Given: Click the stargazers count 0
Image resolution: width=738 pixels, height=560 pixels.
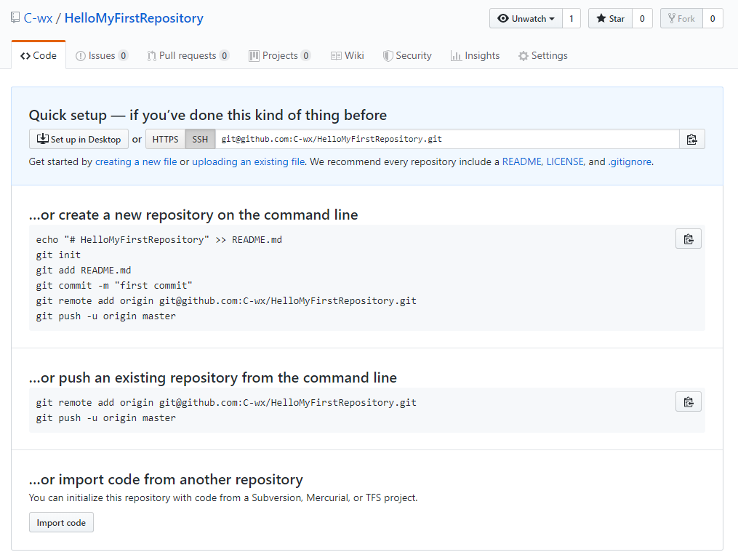Looking at the screenshot, I should tap(642, 18).
